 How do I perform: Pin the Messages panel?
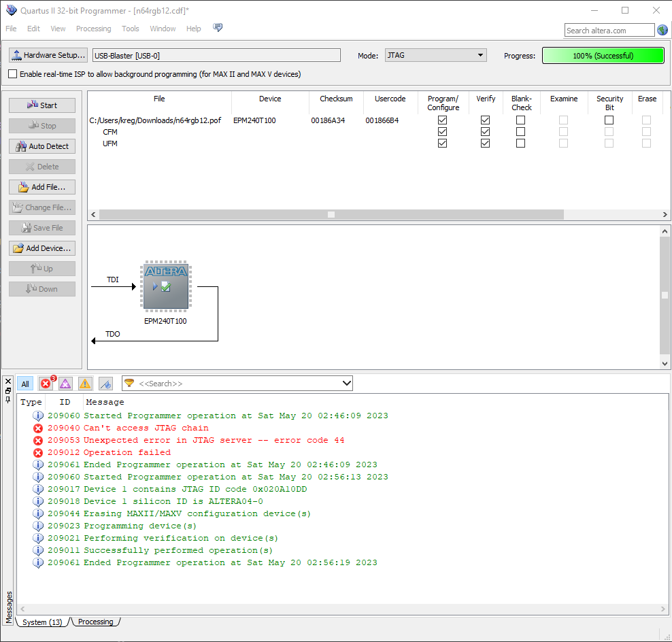click(x=7, y=399)
